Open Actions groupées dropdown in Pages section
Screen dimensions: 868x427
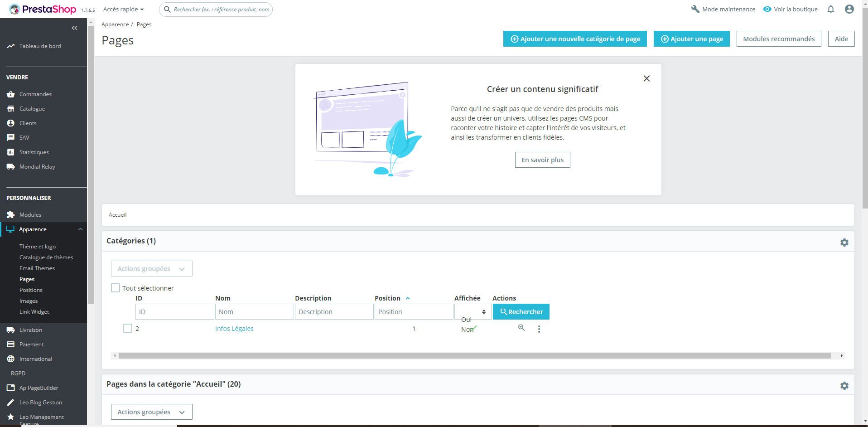tap(151, 412)
